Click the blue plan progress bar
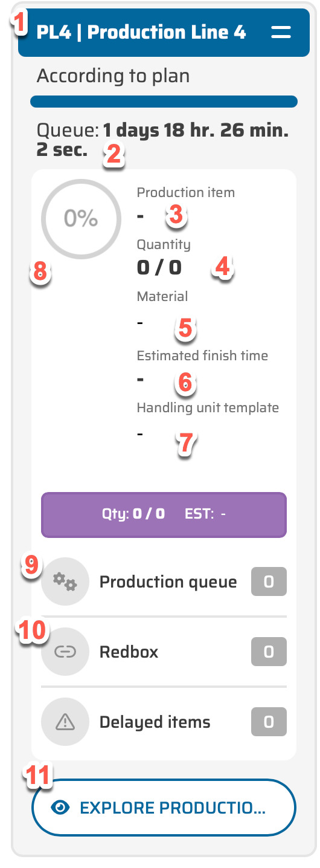This screenshot has height=868, width=320. pos(164,101)
